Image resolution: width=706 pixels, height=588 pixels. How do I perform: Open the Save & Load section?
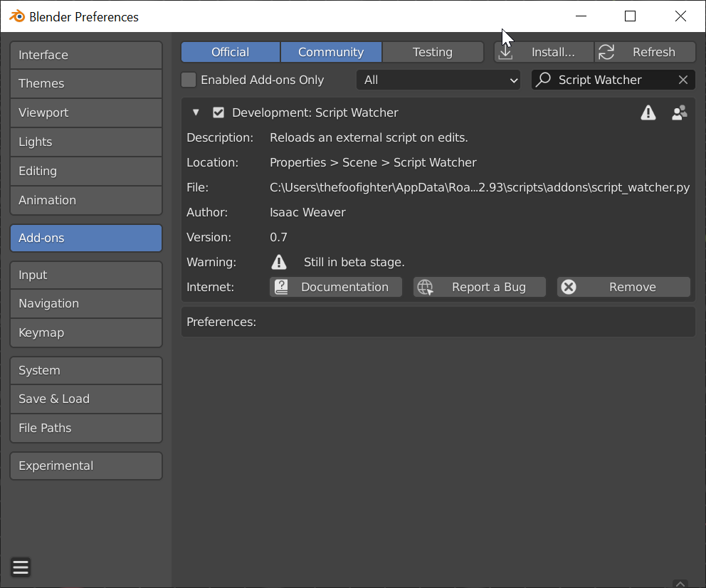tap(86, 399)
